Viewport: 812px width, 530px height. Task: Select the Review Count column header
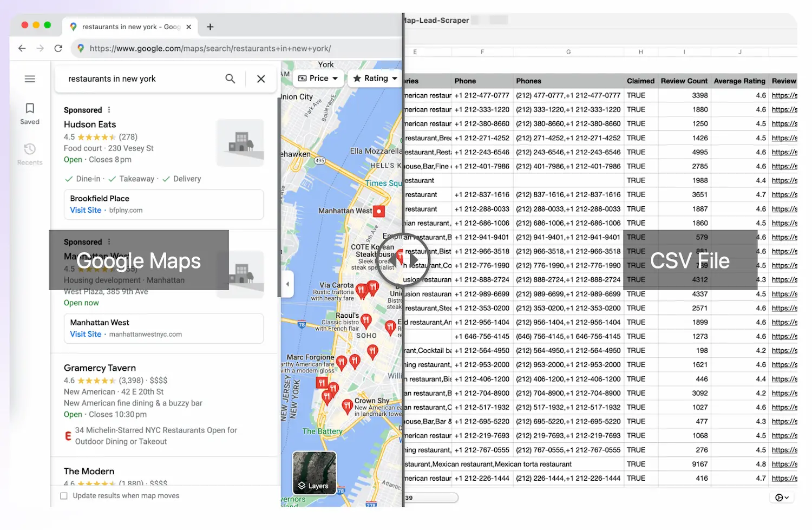(x=684, y=81)
